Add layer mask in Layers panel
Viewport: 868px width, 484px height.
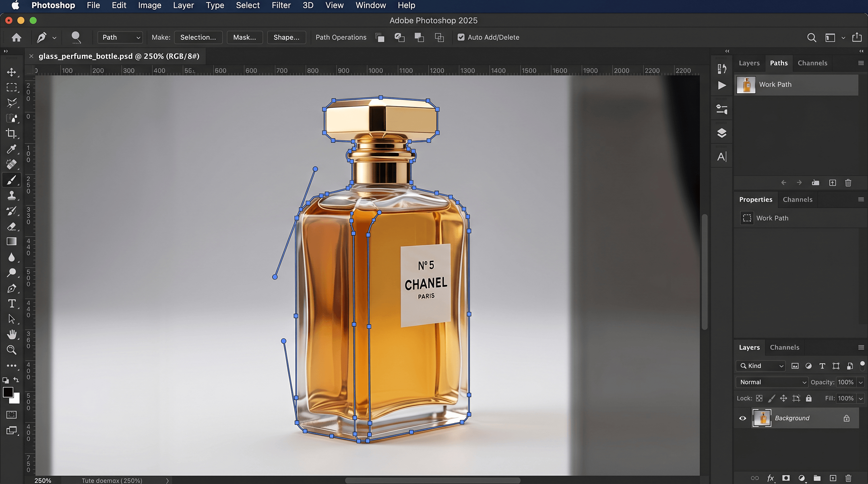pyautogui.click(x=786, y=478)
